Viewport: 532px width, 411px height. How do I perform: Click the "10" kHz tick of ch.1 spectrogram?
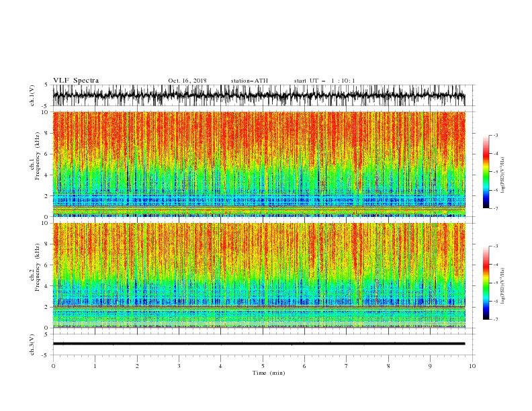pos(44,112)
